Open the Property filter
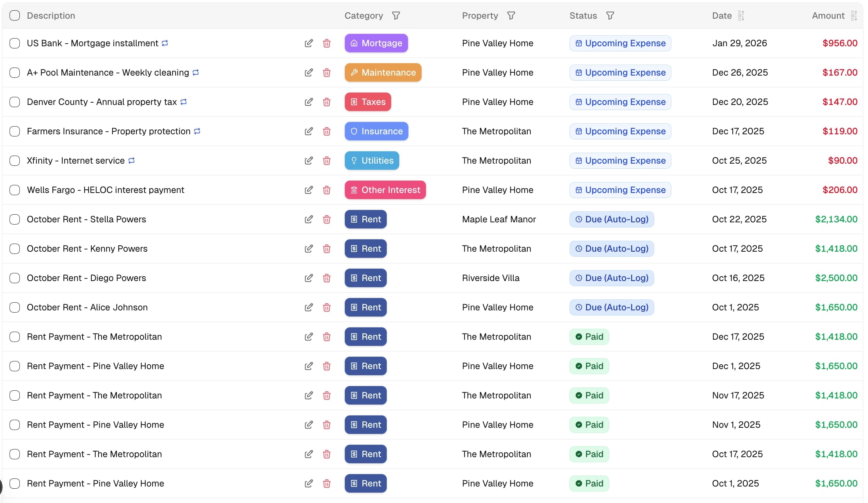Image resolution: width=868 pixels, height=503 pixels. pyautogui.click(x=511, y=15)
